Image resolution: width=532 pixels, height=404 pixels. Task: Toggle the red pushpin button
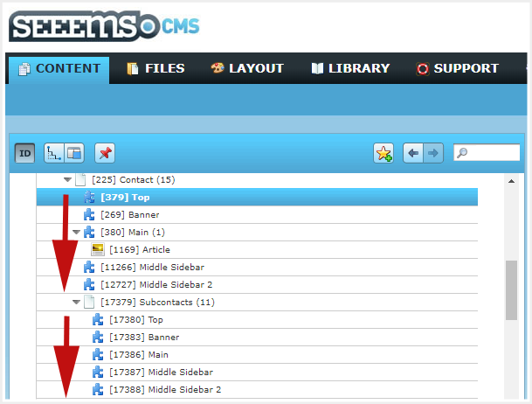tap(105, 153)
